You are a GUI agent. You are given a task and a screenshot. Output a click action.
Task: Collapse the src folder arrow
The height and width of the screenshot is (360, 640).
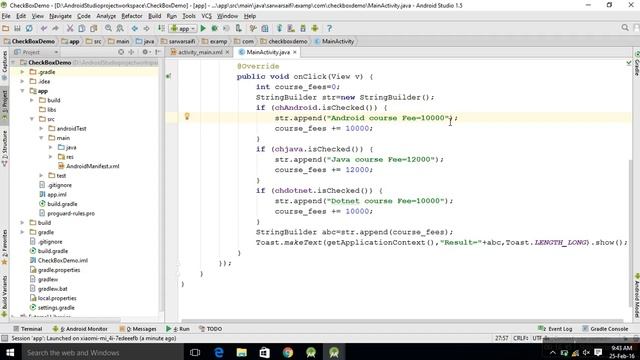coord(32,119)
